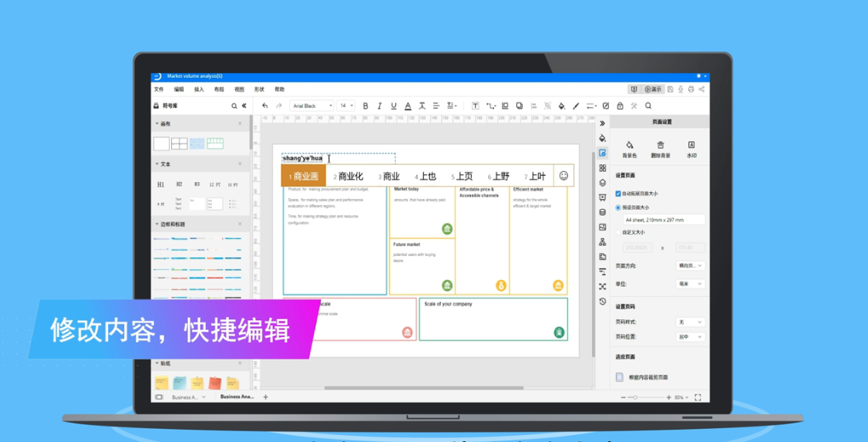Toggle Italic formatting
This screenshot has height=442, width=868.
coord(380,106)
